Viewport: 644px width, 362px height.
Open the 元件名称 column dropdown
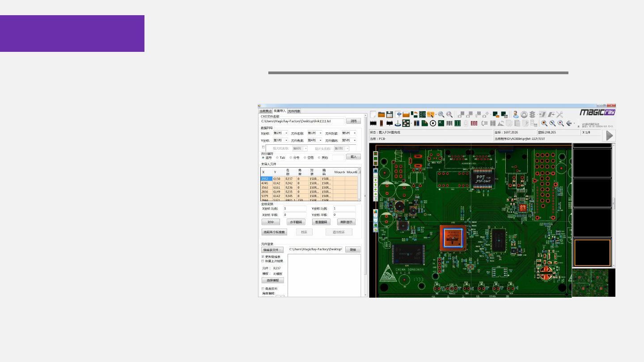pyautogui.click(x=314, y=133)
